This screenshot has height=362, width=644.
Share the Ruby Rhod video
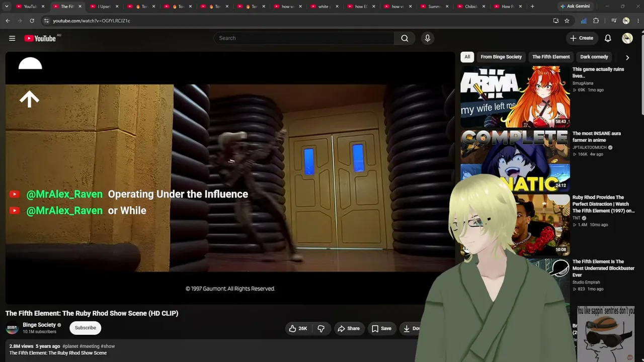pyautogui.click(x=348, y=328)
